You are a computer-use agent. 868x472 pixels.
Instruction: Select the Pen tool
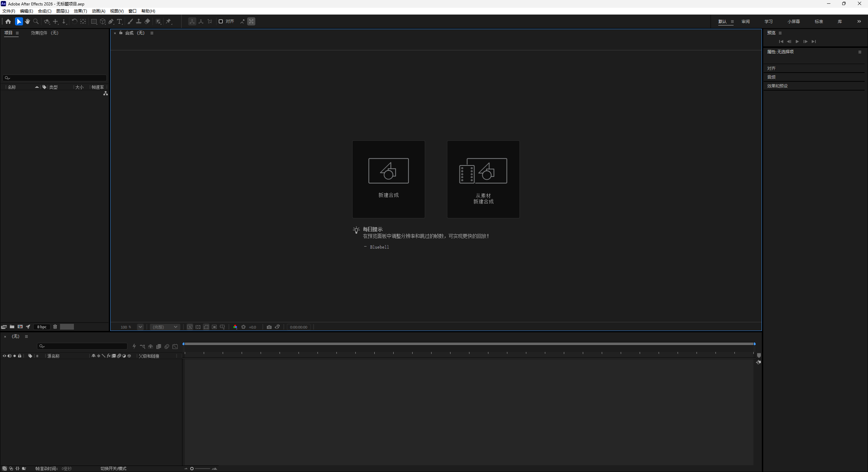pyautogui.click(x=111, y=21)
